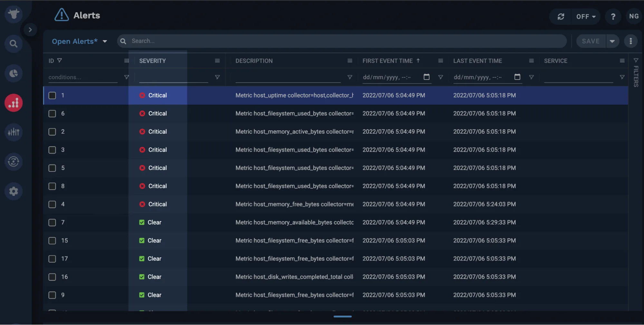Click the refresh icon in top bar

click(x=561, y=16)
